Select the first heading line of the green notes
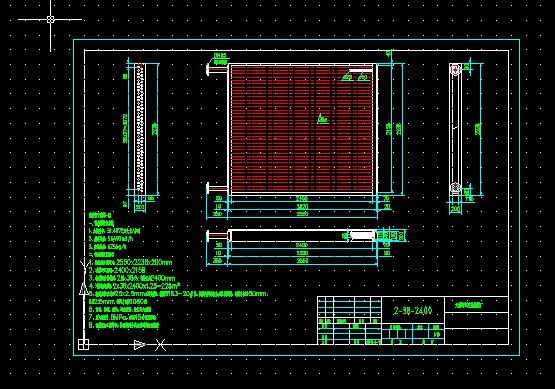 pyautogui.click(x=100, y=215)
